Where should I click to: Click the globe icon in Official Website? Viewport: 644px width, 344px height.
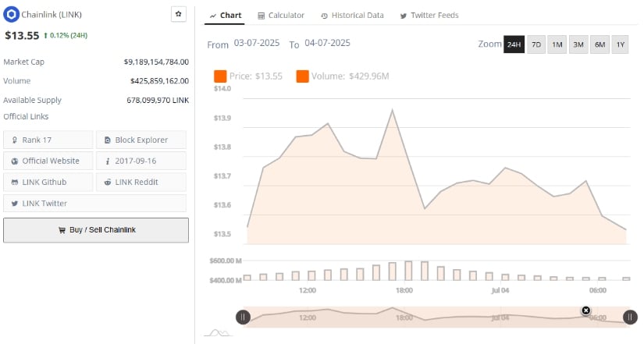click(x=14, y=161)
